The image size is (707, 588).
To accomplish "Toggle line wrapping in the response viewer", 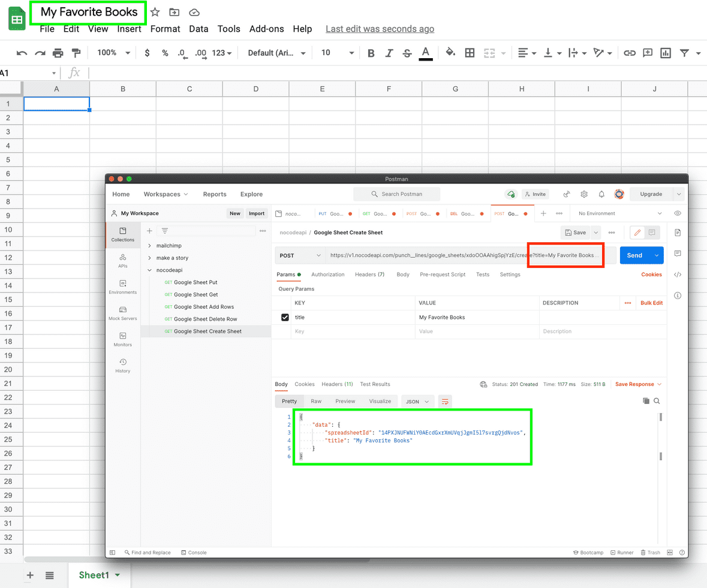I will (x=444, y=401).
